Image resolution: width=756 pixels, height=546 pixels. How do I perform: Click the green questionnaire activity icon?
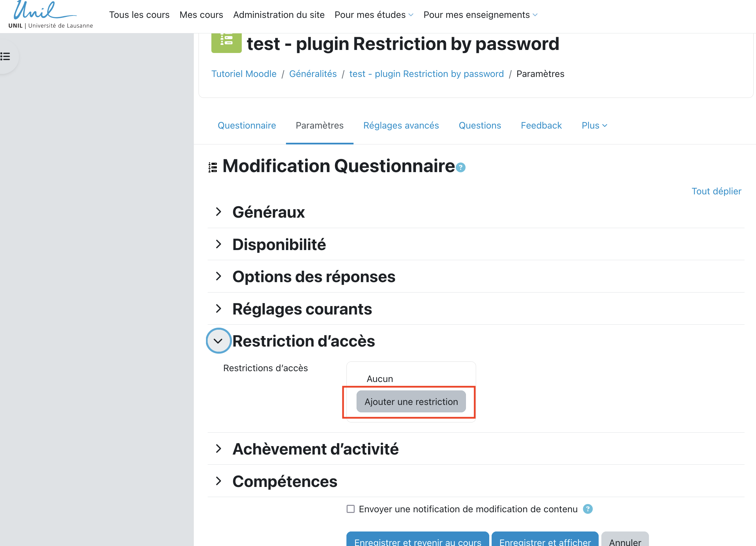(226, 43)
